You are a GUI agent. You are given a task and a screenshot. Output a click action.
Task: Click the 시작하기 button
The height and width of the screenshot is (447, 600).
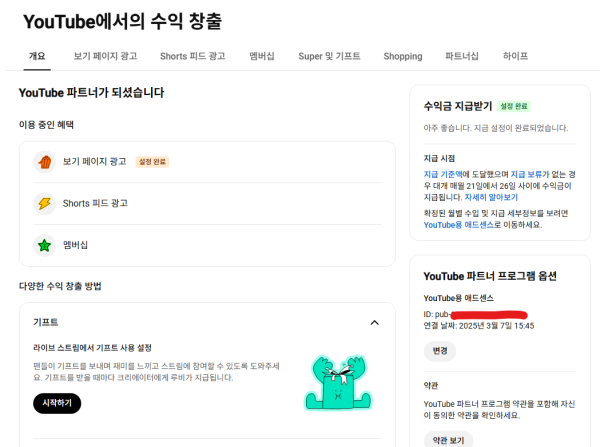point(57,403)
